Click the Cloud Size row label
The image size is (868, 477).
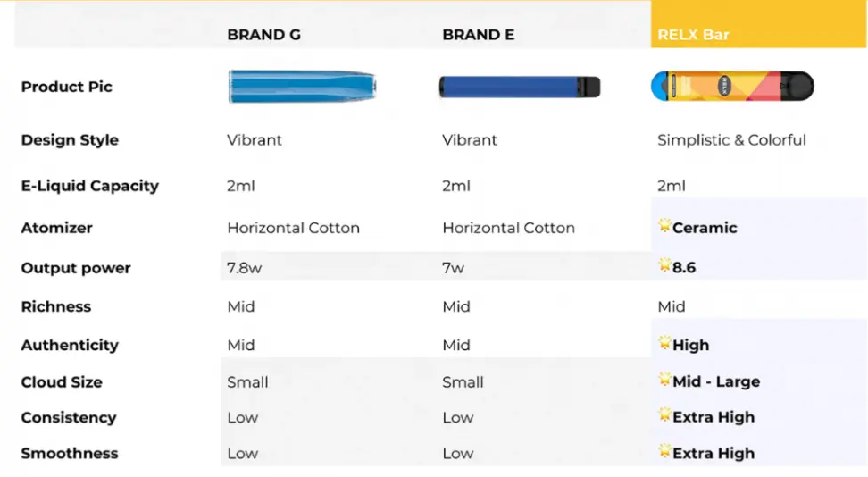(62, 381)
